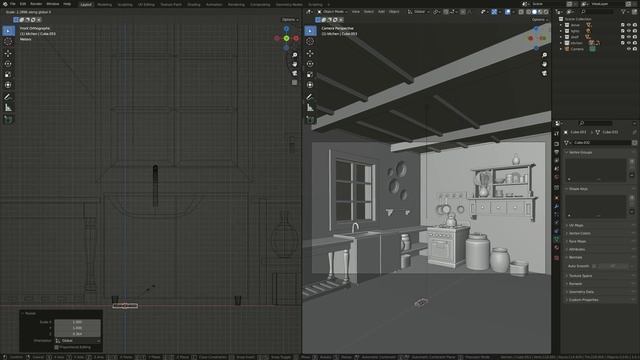Disable the kitchen collection in renders
This screenshot has width=640, height=360.
tap(635, 42)
